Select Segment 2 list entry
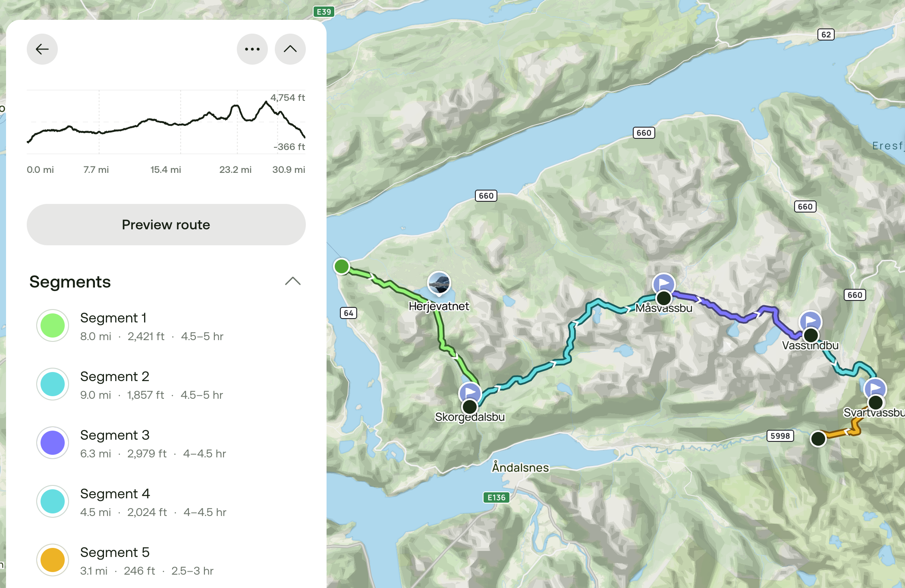Viewport: 905px width, 588px height. click(x=166, y=385)
